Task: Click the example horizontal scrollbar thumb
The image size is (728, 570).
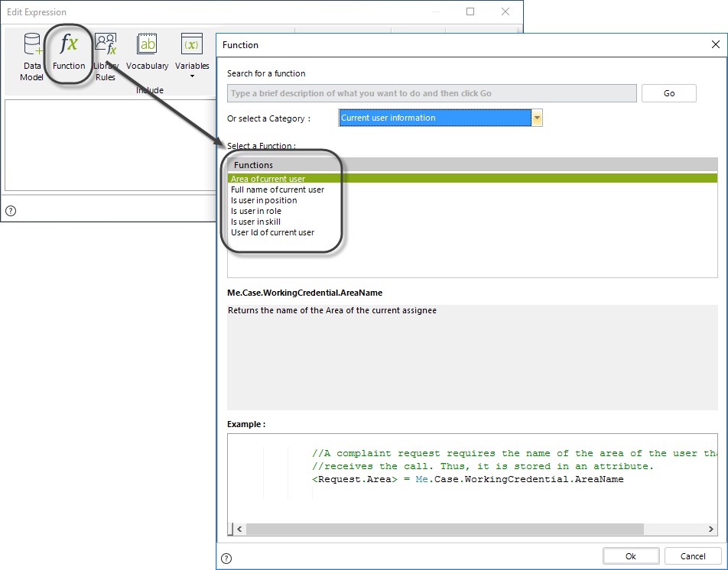Action: coord(445,529)
